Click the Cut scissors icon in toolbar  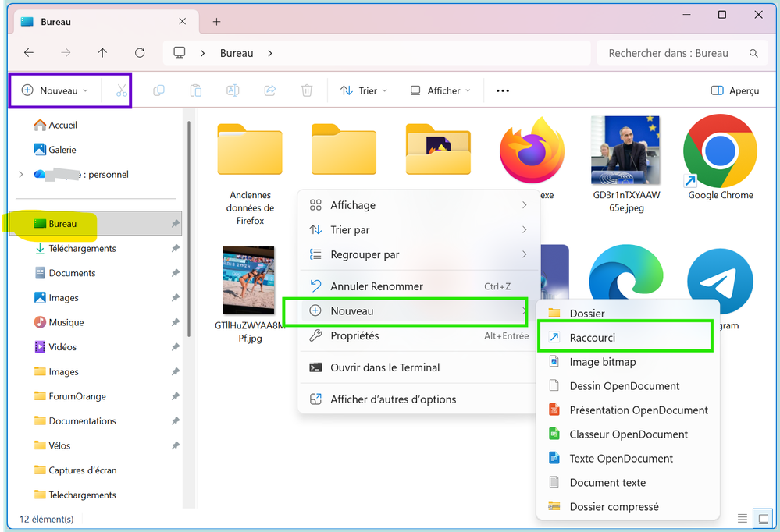(121, 90)
